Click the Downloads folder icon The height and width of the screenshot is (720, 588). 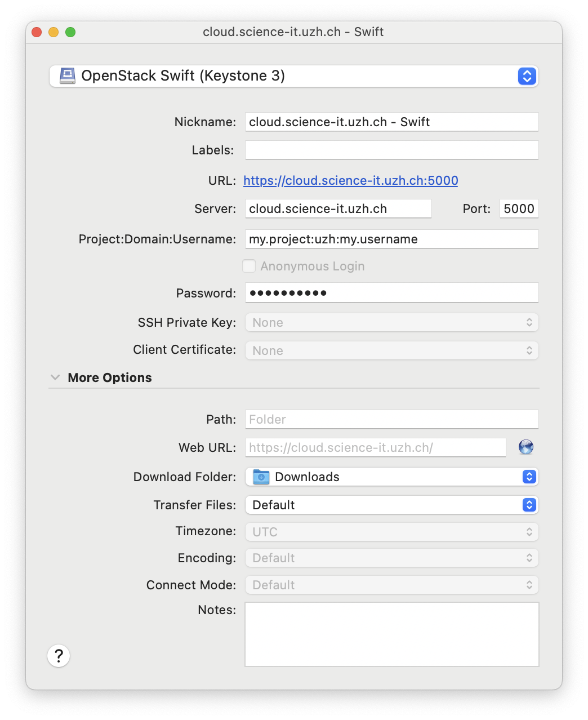coord(261,477)
